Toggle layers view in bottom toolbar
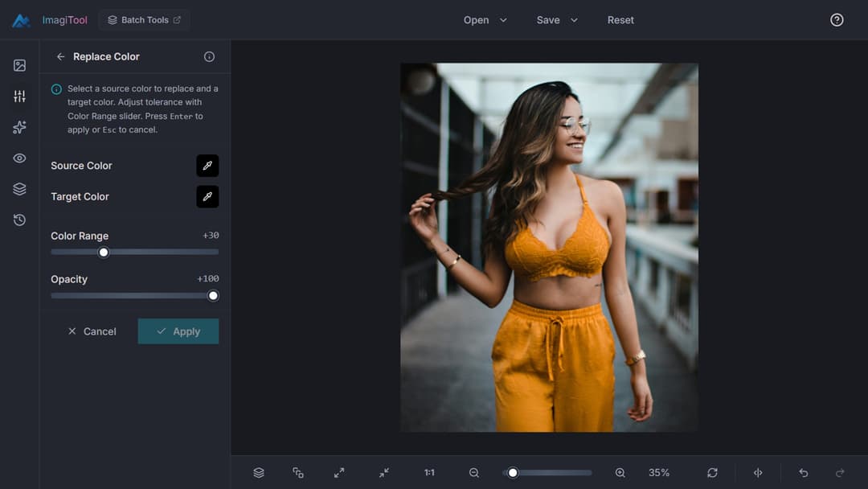This screenshot has height=489, width=868. coord(259,472)
